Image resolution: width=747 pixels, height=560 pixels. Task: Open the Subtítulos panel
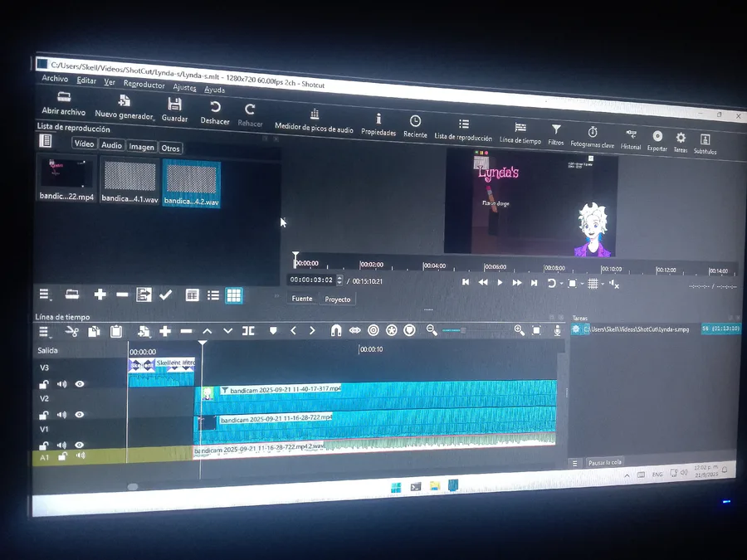coord(705,144)
